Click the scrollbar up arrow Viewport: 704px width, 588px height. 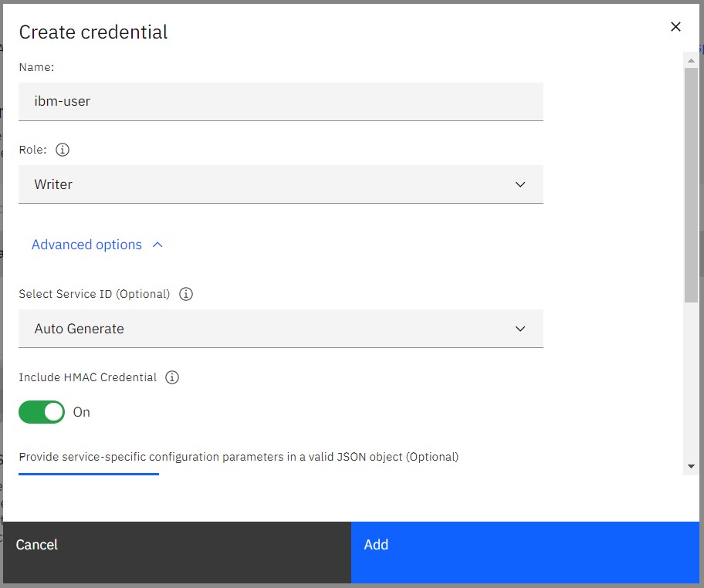(691, 59)
